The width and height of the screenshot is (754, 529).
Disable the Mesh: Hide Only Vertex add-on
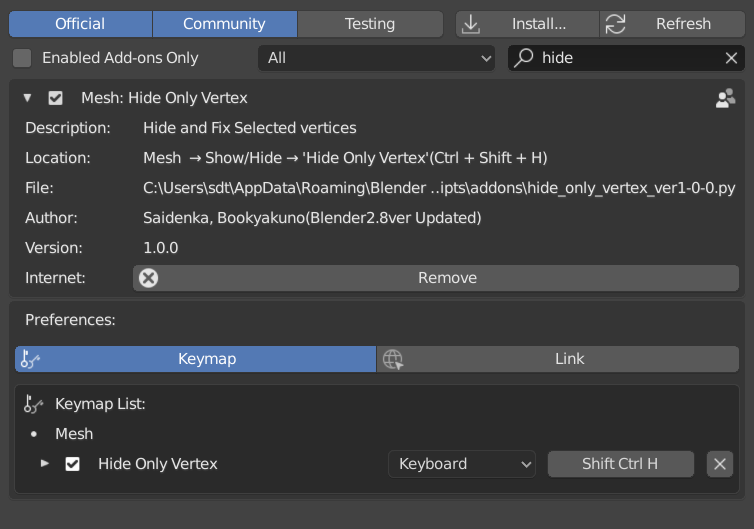(56, 98)
